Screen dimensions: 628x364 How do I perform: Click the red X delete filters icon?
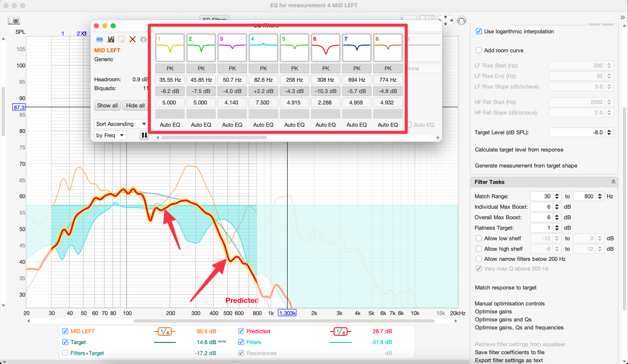pyautogui.click(x=133, y=40)
